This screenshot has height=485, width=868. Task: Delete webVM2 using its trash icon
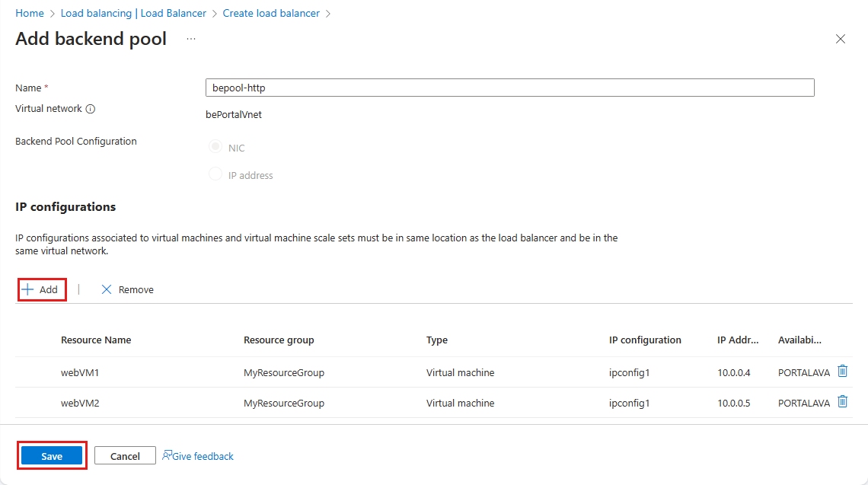tap(842, 402)
